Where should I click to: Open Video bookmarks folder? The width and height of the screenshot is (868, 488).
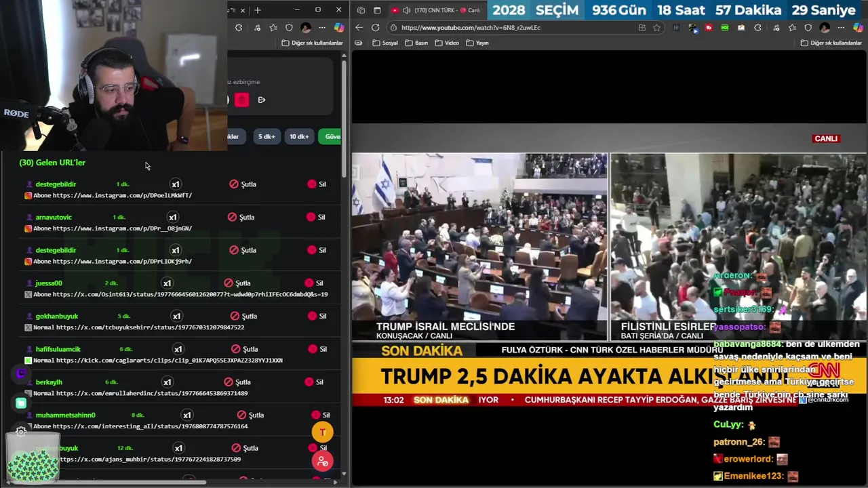click(448, 43)
